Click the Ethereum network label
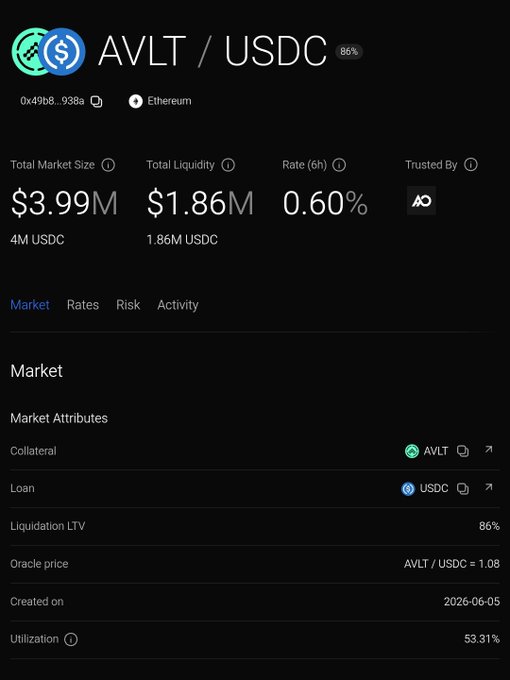Screen dimensions: 510x680 [169, 101]
